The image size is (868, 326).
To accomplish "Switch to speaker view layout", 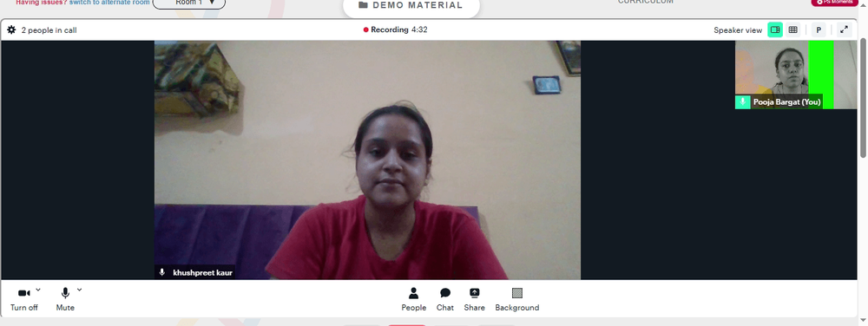I will 775,29.
